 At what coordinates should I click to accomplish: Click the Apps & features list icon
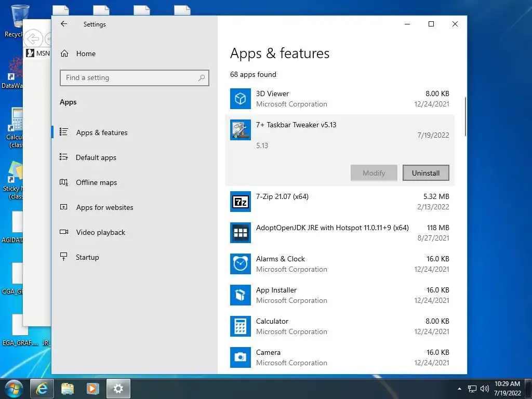tap(64, 131)
